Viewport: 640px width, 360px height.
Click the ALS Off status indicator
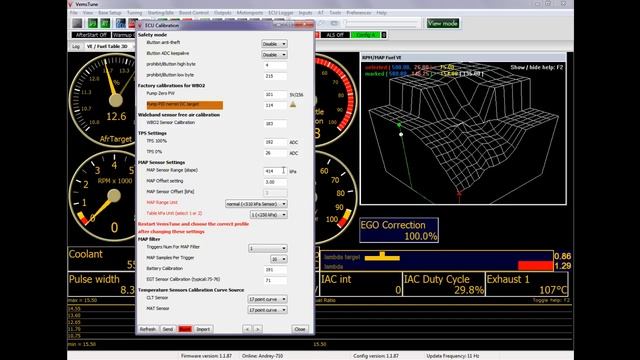[x=335, y=35]
